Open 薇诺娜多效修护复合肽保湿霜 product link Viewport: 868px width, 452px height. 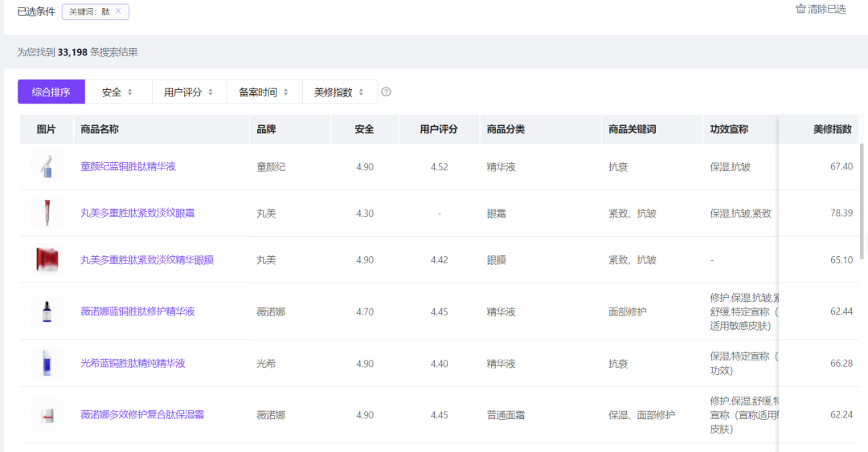[x=142, y=415]
